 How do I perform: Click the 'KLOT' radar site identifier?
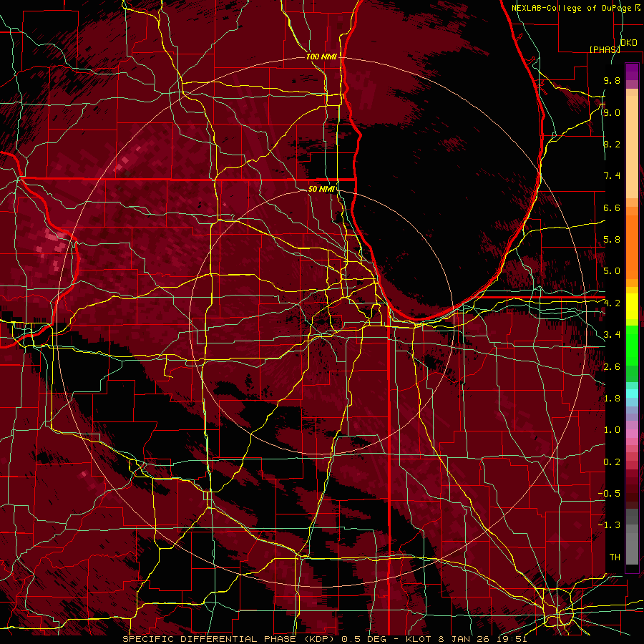418,639
